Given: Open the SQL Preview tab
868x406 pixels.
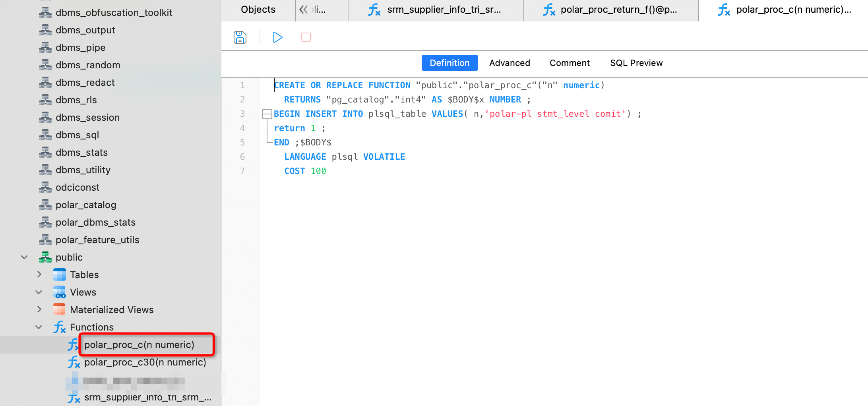Looking at the screenshot, I should [x=637, y=63].
